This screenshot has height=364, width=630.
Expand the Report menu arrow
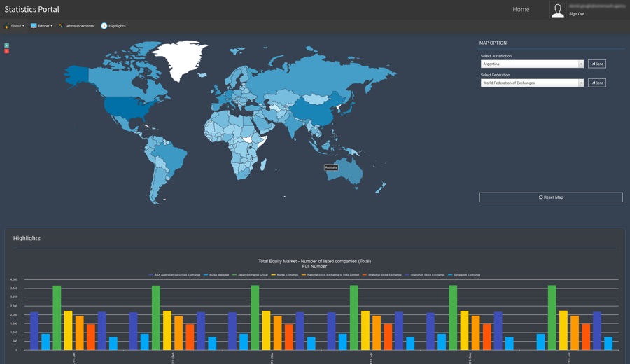52,26
